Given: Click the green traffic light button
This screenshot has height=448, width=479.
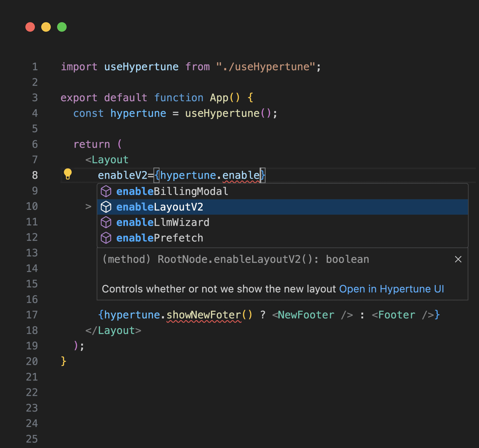Looking at the screenshot, I should pyautogui.click(x=62, y=27).
